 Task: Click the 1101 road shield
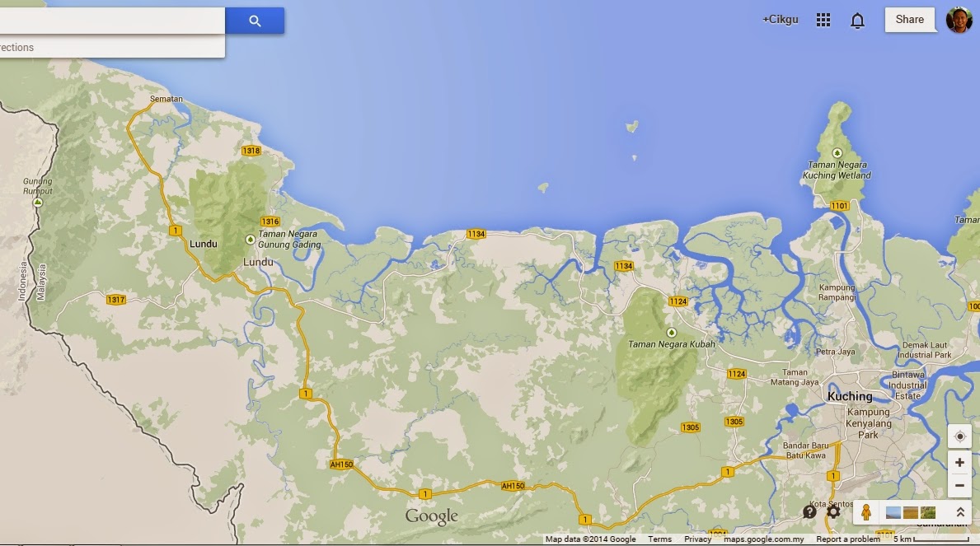point(839,206)
